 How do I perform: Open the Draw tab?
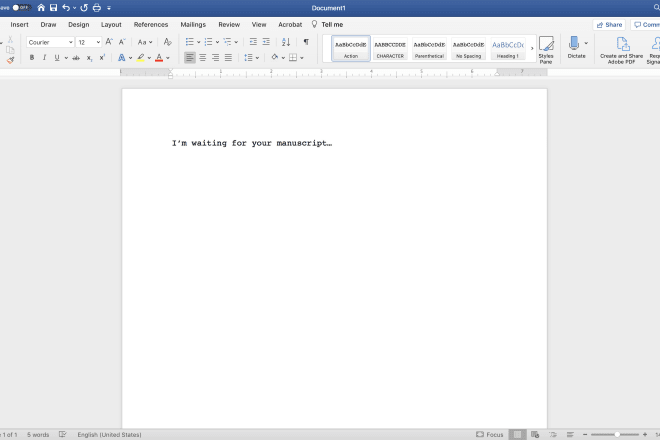(x=48, y=24)
